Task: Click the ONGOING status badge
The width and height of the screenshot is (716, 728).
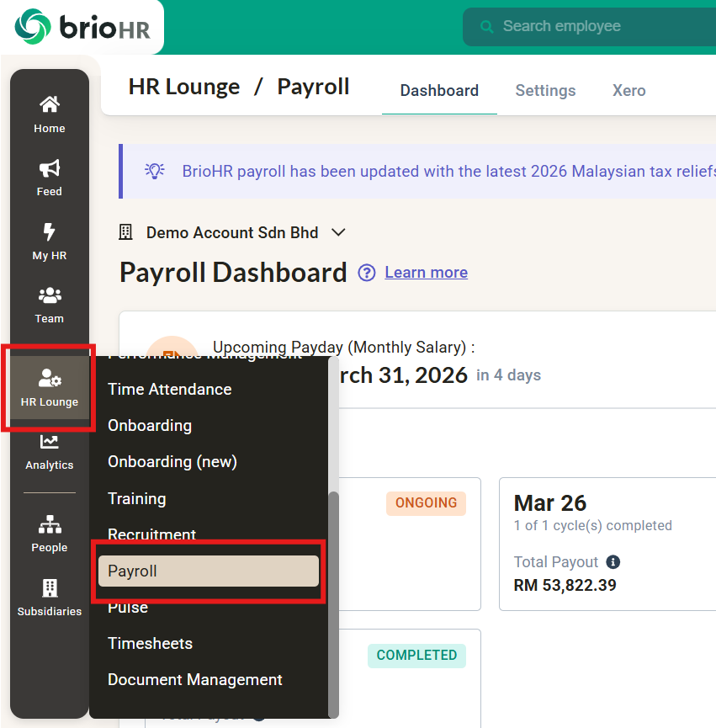Action: [426, 502]
